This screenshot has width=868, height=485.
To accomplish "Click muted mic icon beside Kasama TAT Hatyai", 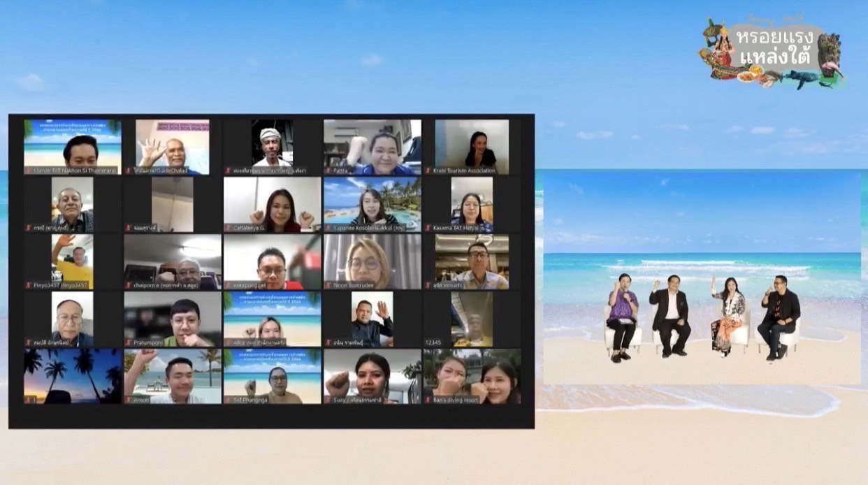I will click(428, 228).
